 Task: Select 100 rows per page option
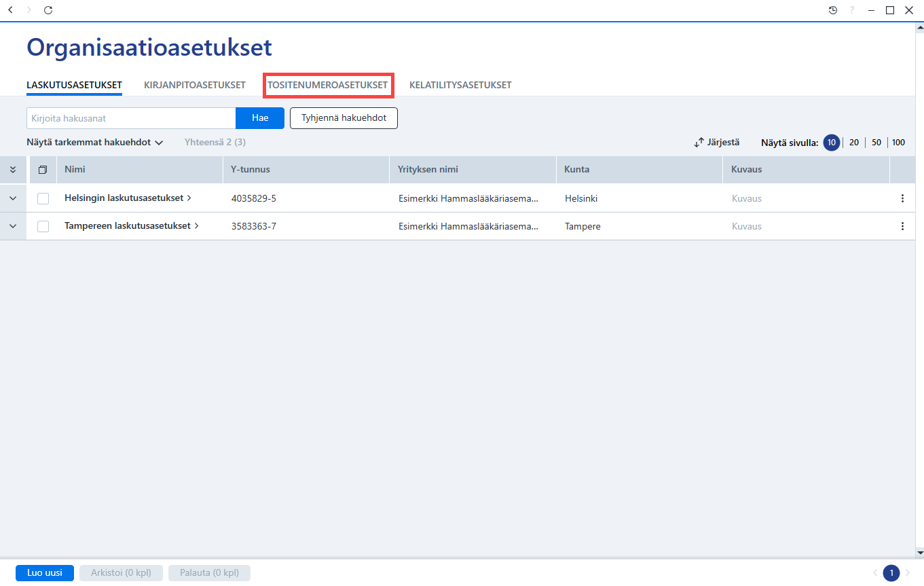tap(898, 143)
